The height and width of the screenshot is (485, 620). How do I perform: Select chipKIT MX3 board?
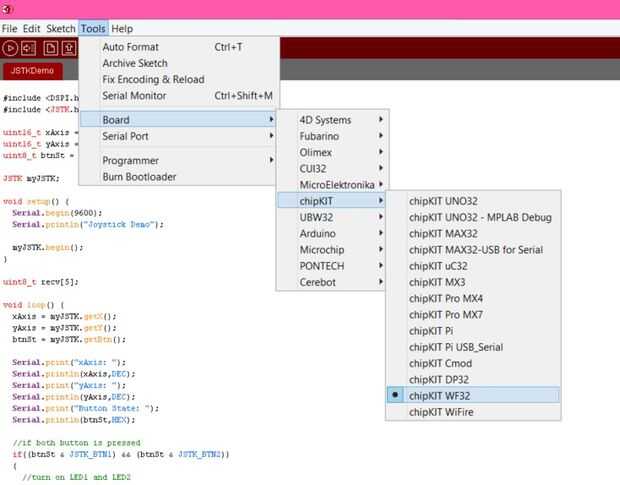pyautogui.click(x=473, y=282)
